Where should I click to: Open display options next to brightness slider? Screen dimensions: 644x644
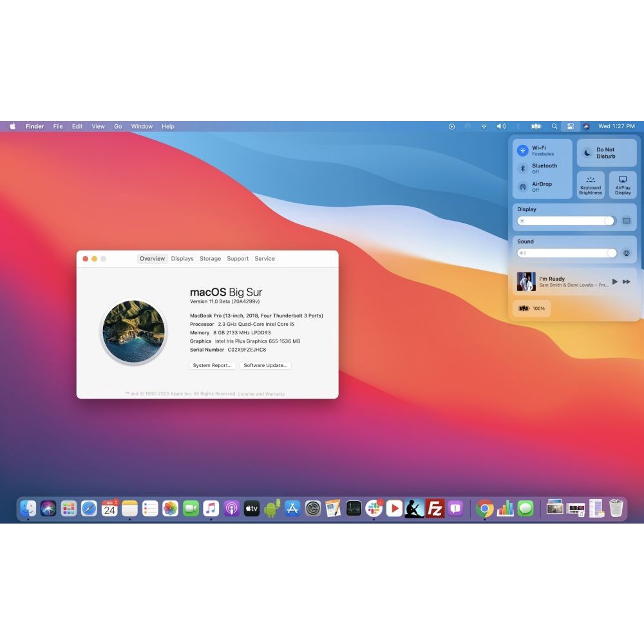pyautogui.click(x=627, y=221)
